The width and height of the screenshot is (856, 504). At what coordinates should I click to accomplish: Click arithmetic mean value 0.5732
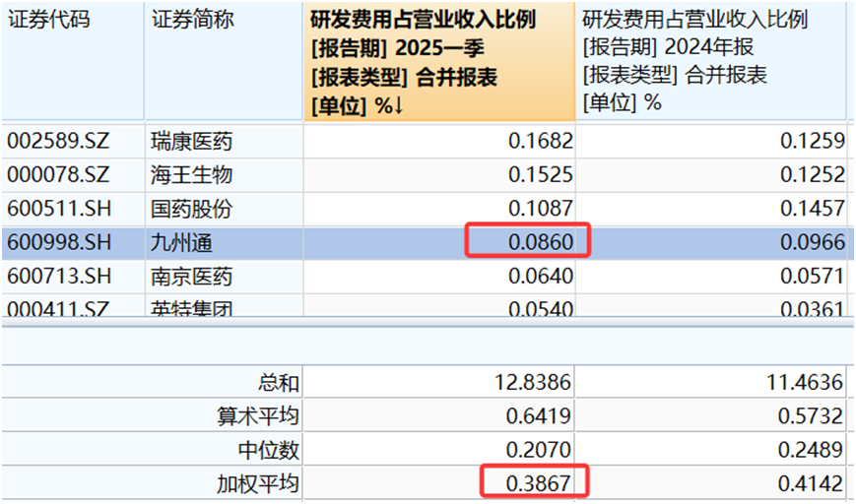click(x=811, y=416)
